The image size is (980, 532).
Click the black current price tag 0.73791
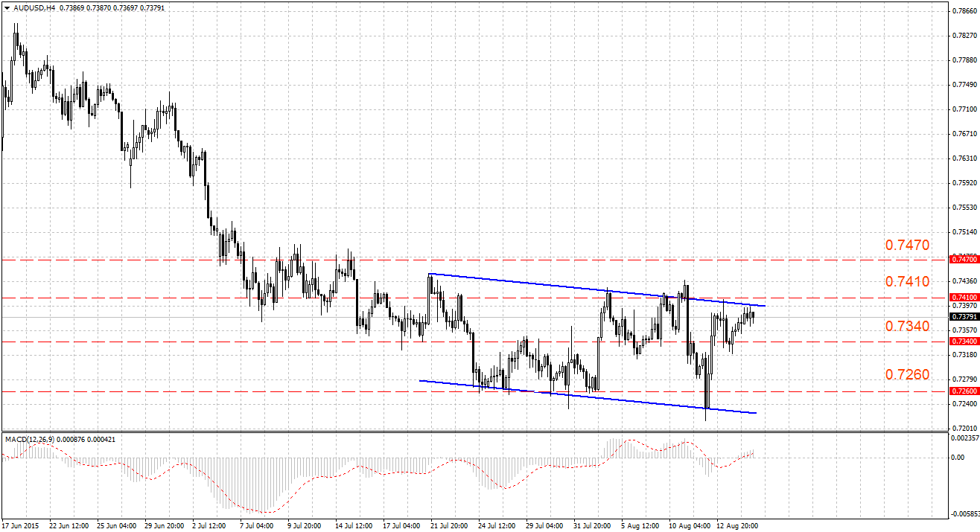[964, 317]
